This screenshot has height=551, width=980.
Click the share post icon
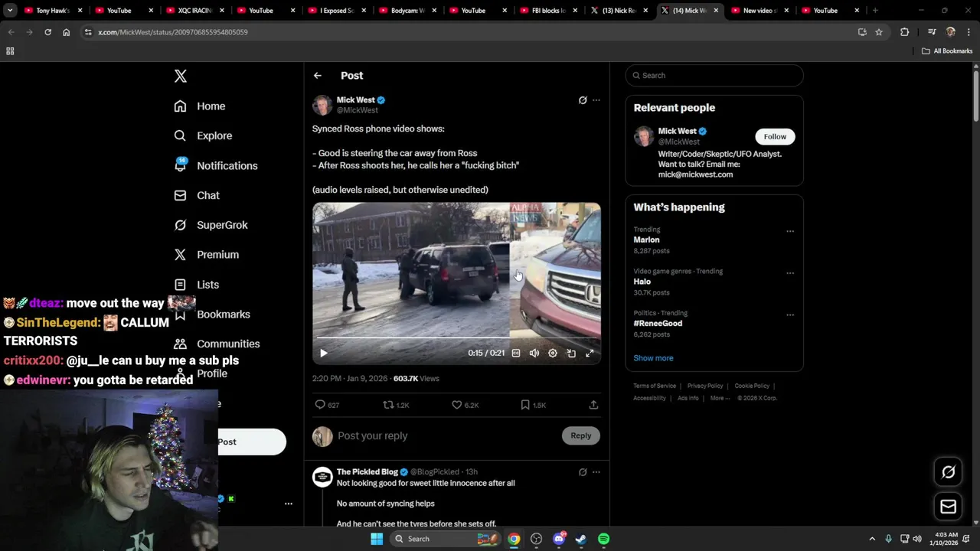pyautogui.click(x=593, y=405)
